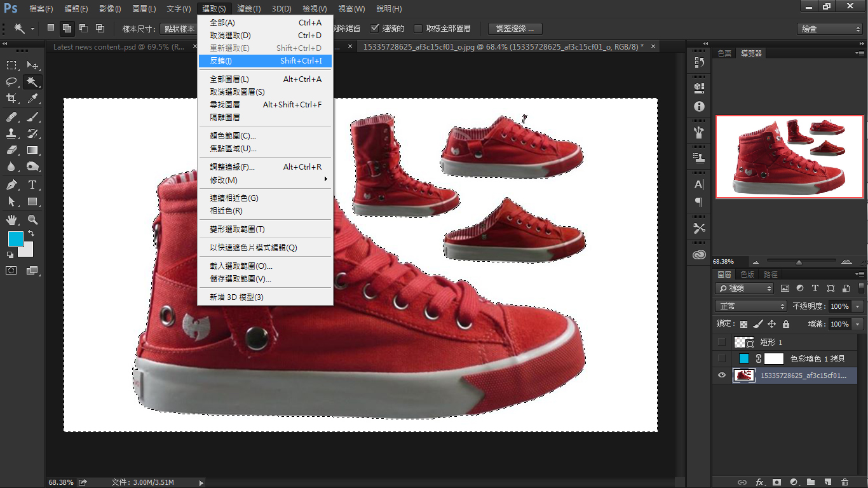This screenshot has height=488, width=868.
Task: Select the Gradient tool
Action: pos(32,150)
